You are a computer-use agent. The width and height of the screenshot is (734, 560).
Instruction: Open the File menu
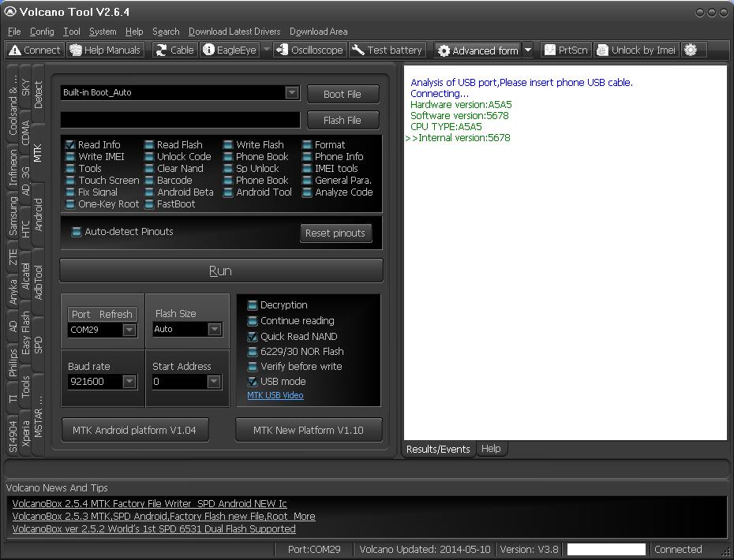14,32
